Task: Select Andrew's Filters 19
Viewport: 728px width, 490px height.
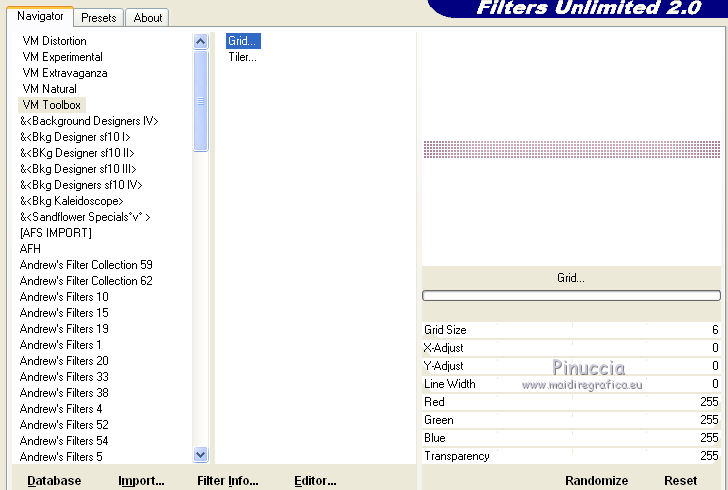Action: (64, 329)
